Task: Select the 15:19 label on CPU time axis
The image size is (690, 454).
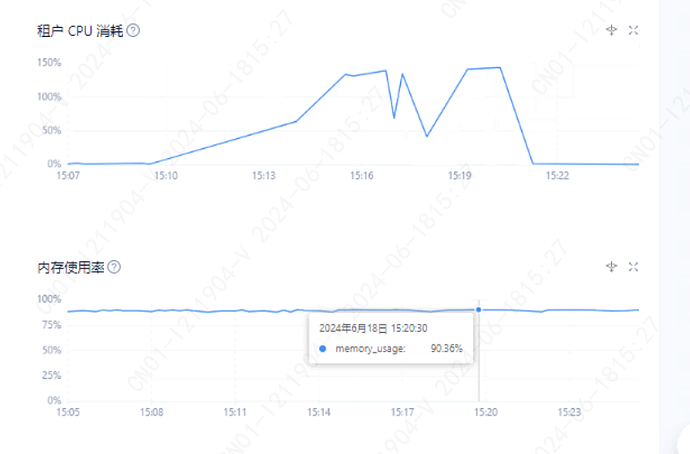Action: [x=460, y=176]
